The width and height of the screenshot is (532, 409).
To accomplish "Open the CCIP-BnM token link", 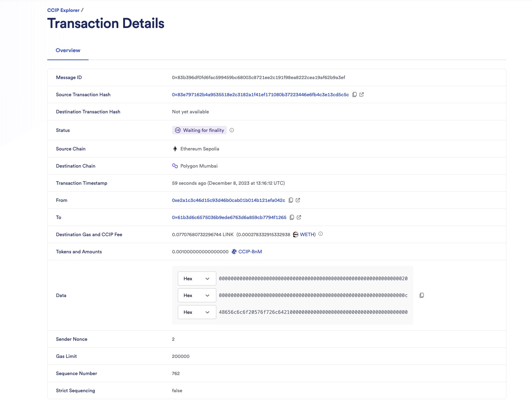I will tap(250, 252).
